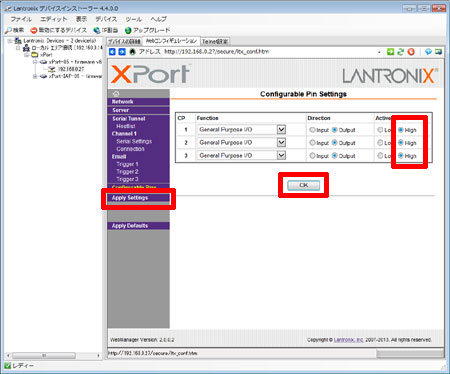Select Active High for CP 1
Viewport: 450px width, 374px height.
tap(401, 130)
